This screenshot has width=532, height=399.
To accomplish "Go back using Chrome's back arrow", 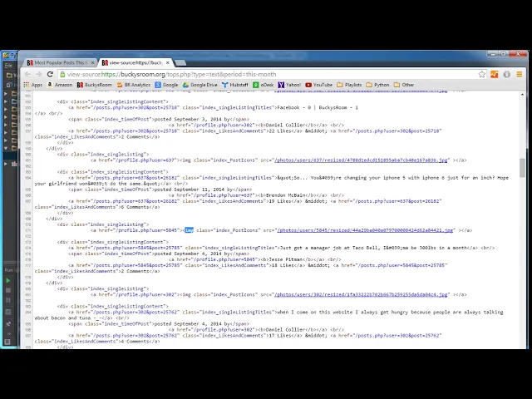I will coord(27,74).
